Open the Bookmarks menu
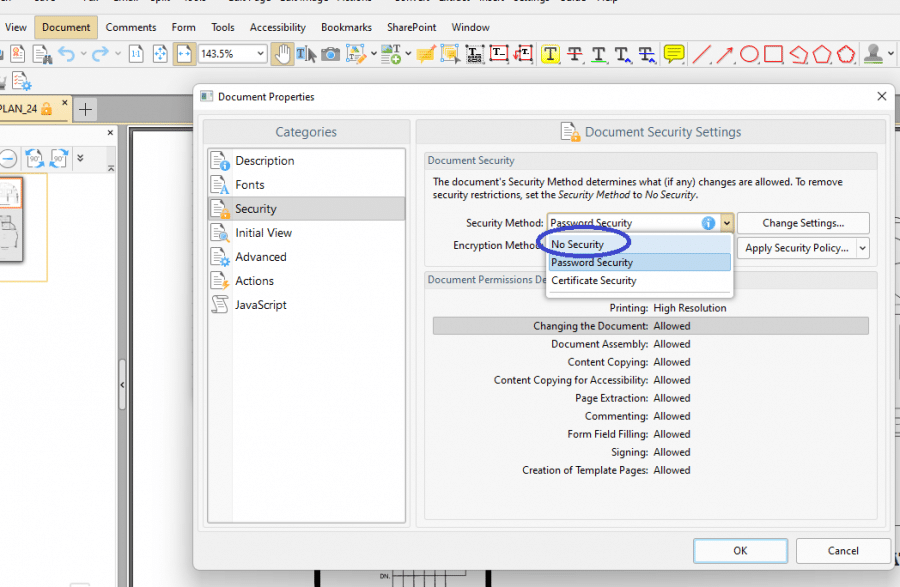The height and width of the screenshot is (587, 900). (x=346, y=27)
